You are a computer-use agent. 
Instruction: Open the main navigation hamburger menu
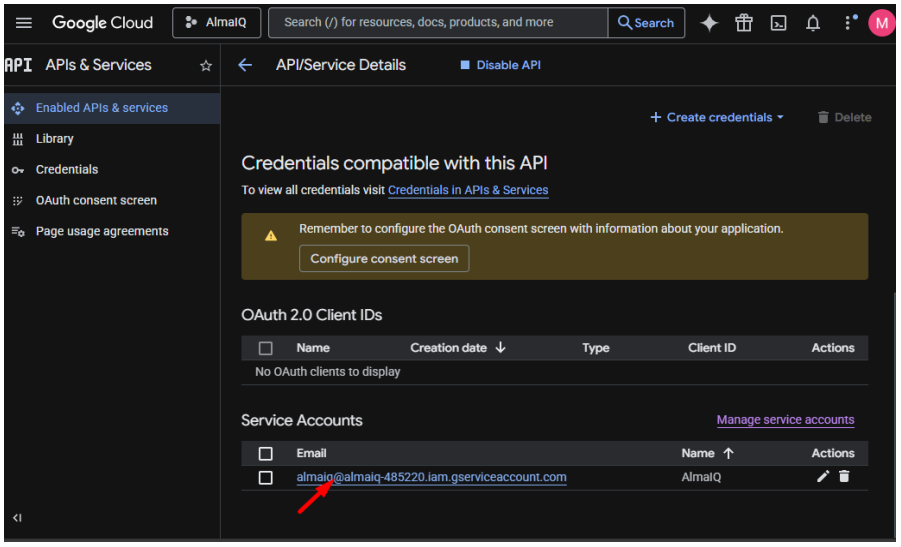pyautogui.click(x=24, y=23)
